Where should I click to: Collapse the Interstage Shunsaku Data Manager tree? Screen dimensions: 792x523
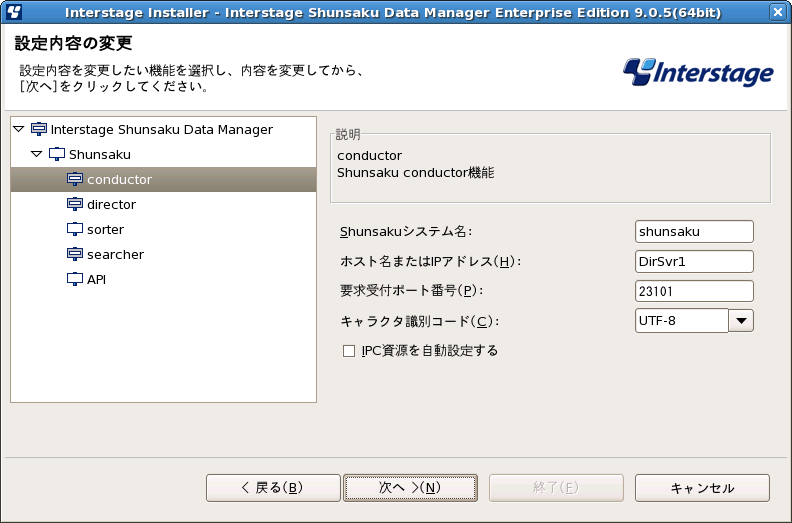click(19, 129)
